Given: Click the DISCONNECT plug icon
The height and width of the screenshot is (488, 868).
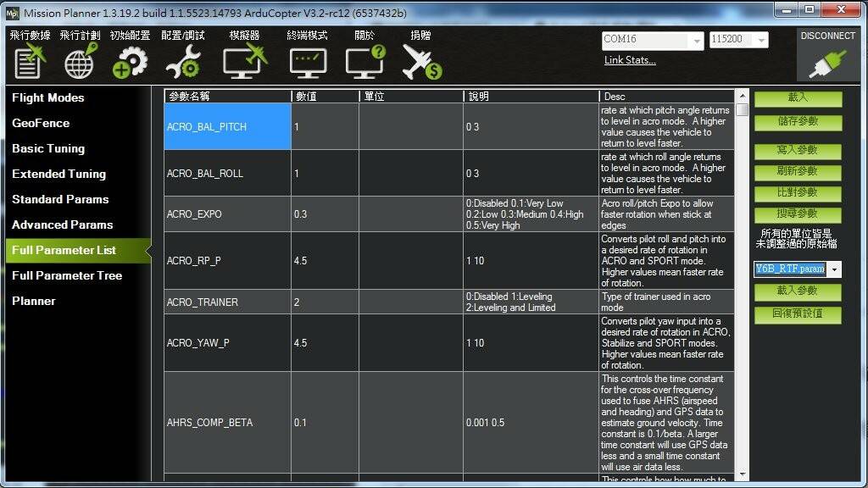Looking at the screenshot, I should pos(828,55).
